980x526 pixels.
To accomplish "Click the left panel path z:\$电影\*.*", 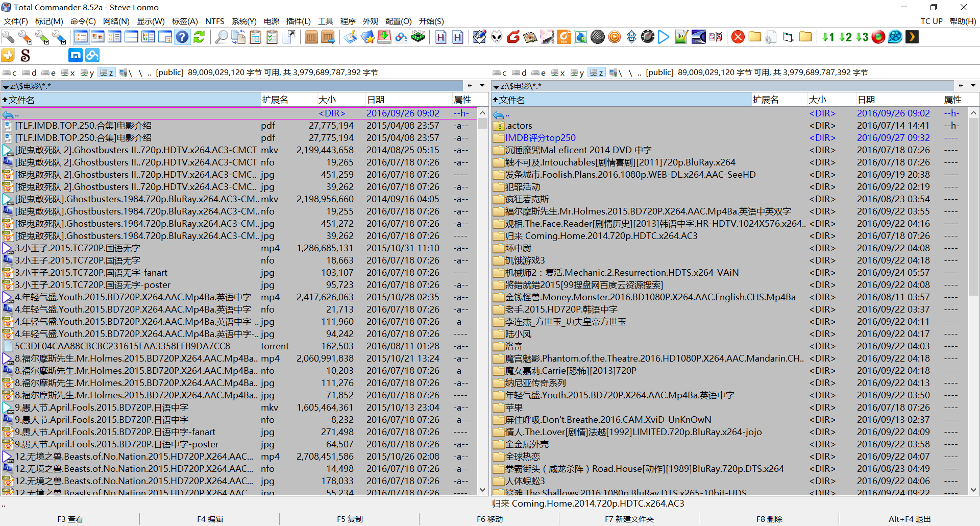I will click(30, 86).
